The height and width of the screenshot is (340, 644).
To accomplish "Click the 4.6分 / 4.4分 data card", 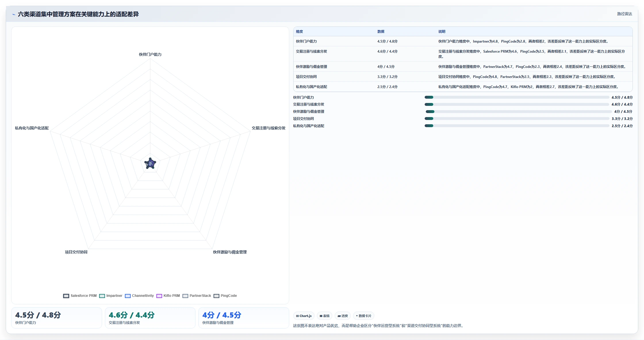I will [x=150, y=318].
